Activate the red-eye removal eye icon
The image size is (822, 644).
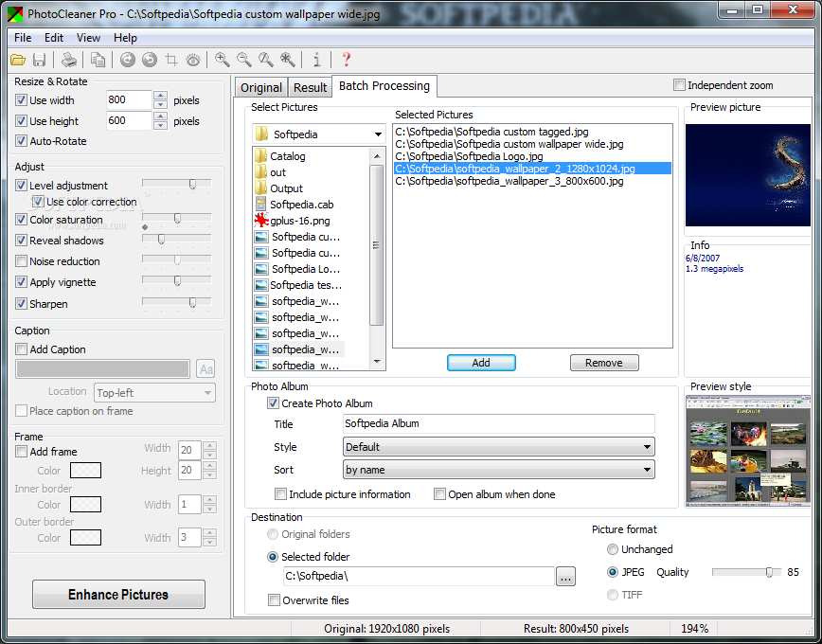point(193,60)
